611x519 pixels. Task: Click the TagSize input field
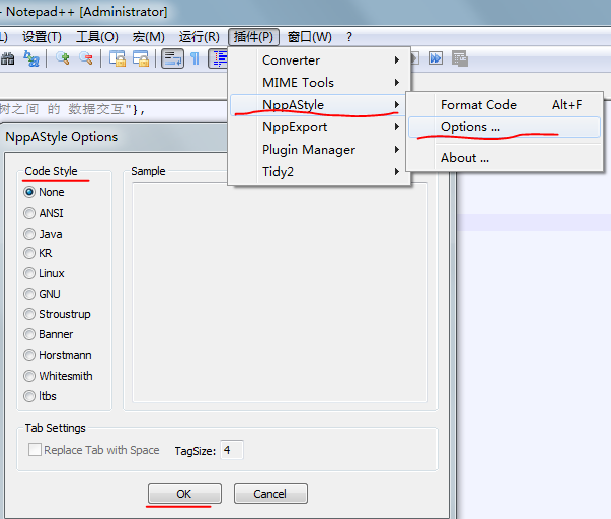232,450
